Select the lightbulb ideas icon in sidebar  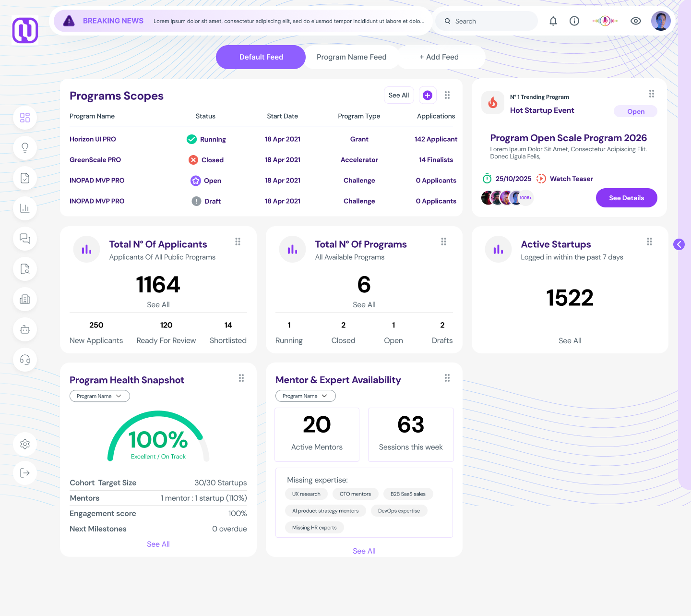click(25, 148)
